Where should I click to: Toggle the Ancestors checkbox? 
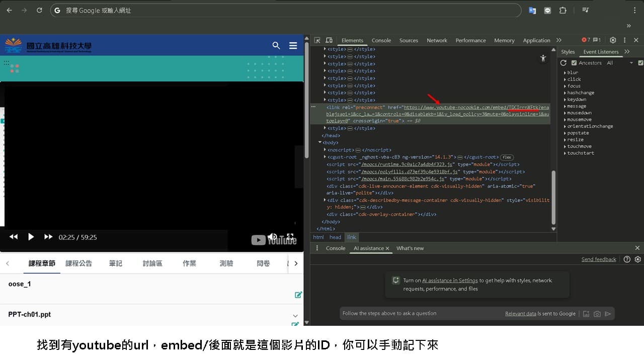pos(574,63)
